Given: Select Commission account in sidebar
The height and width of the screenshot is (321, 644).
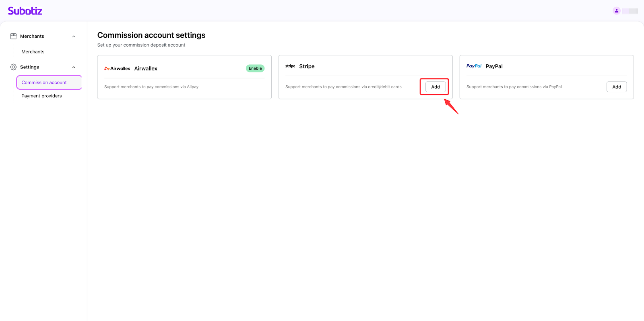Looking at the screenshot, I should tap(44, 82).
